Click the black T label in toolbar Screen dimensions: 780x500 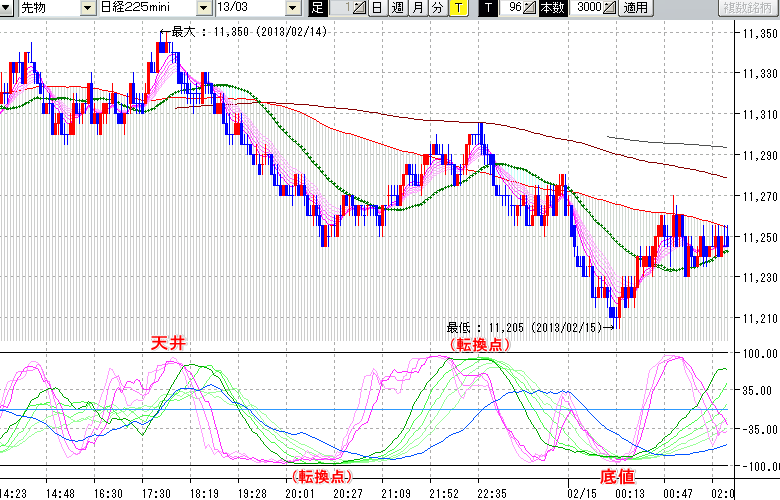[x=487, y=8]
